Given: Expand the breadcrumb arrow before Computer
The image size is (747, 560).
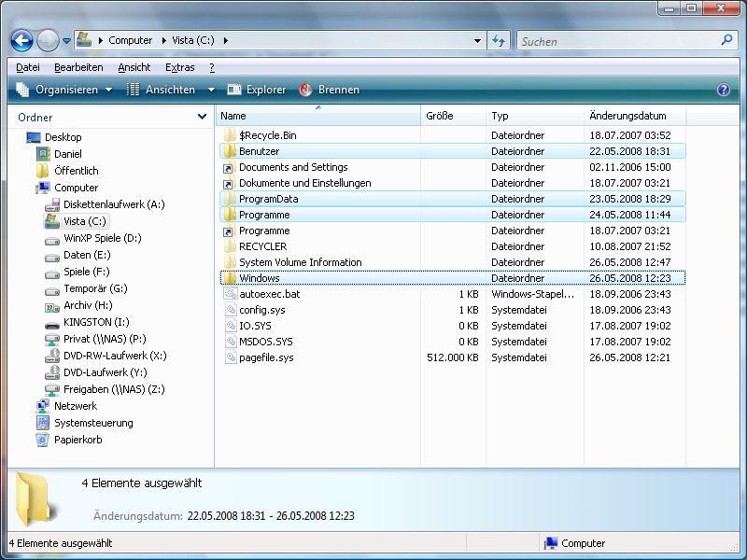Looking at the screenshot, I should (x=101, y=40).
